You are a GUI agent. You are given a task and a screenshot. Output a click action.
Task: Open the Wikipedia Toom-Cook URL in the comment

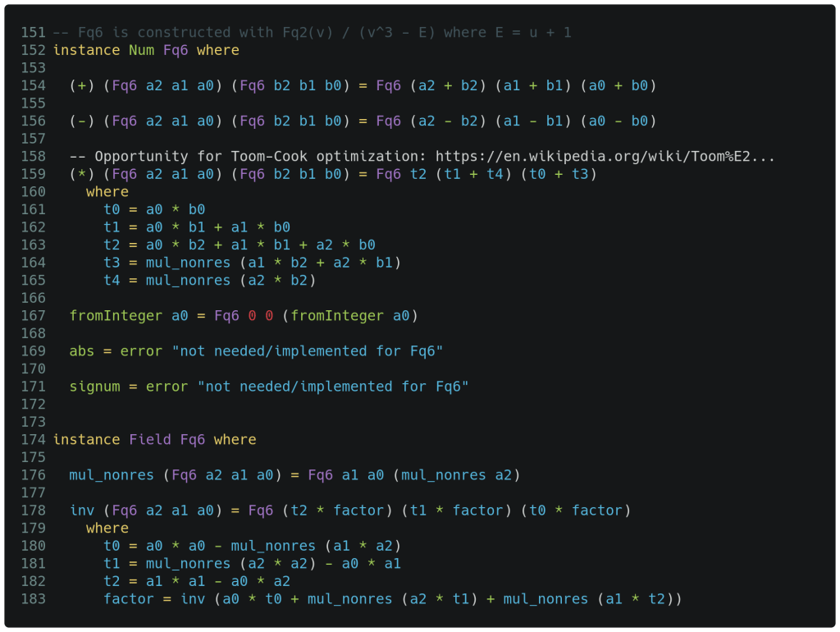click(605, 156)
